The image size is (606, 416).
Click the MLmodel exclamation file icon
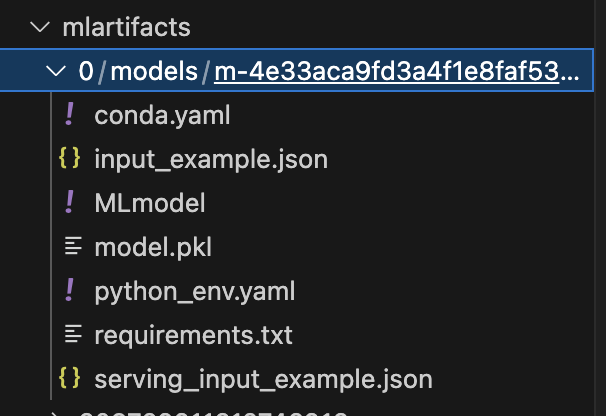point(69,203)
